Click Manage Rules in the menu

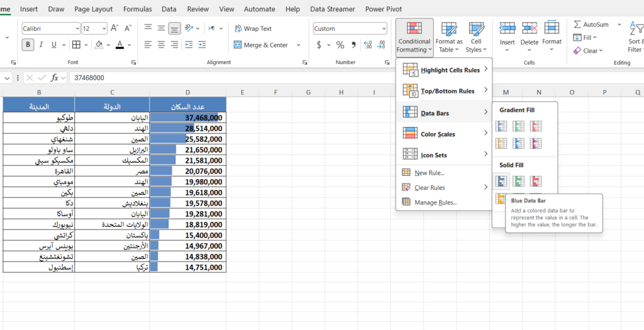435,202
